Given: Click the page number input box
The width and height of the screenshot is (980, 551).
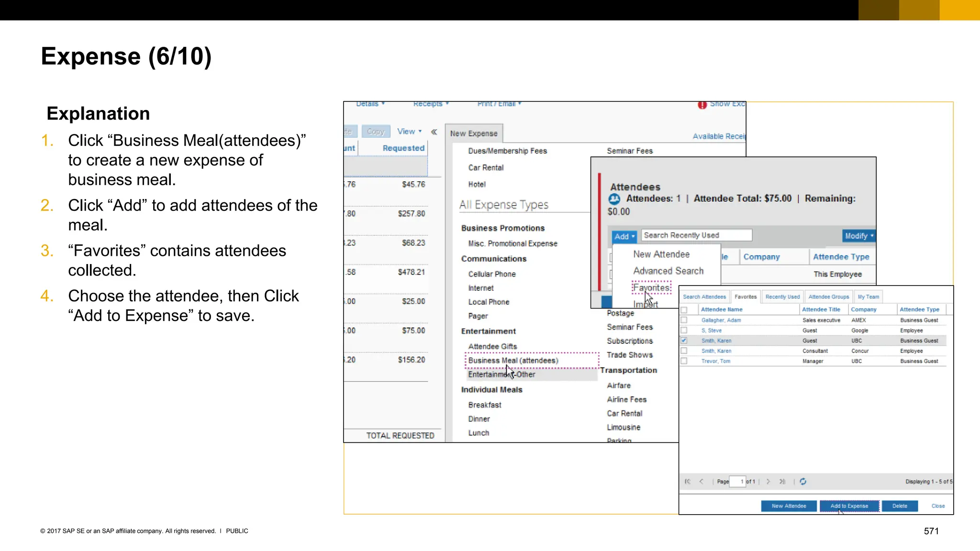Looking at the screenshot, I should pyautogui.click(x=737, y=482).
